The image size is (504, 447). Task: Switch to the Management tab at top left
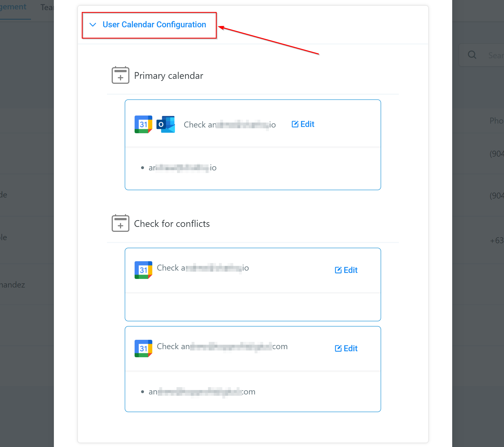pyautogui.click(x=13, y=7)
